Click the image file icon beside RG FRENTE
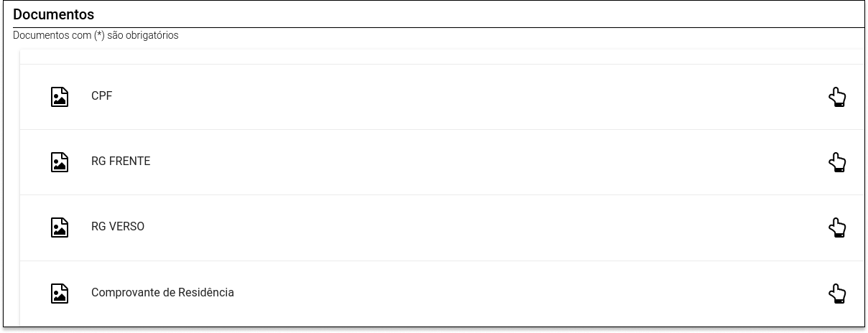868x333 pixels. 60,162
